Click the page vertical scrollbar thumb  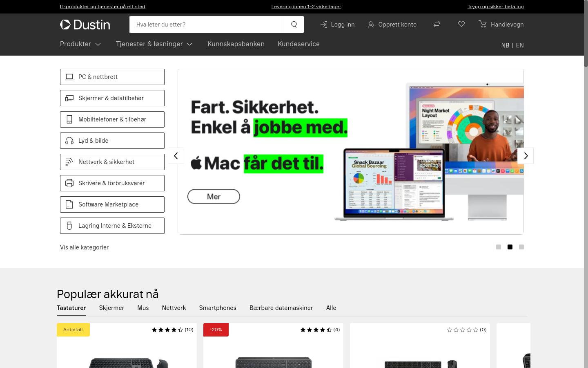click(x=586, y=34)
